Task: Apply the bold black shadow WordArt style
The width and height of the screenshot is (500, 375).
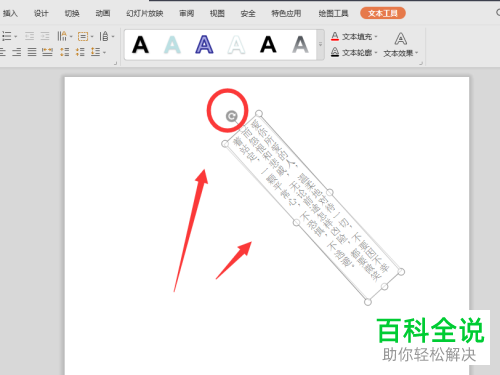Action: (268, 45)
